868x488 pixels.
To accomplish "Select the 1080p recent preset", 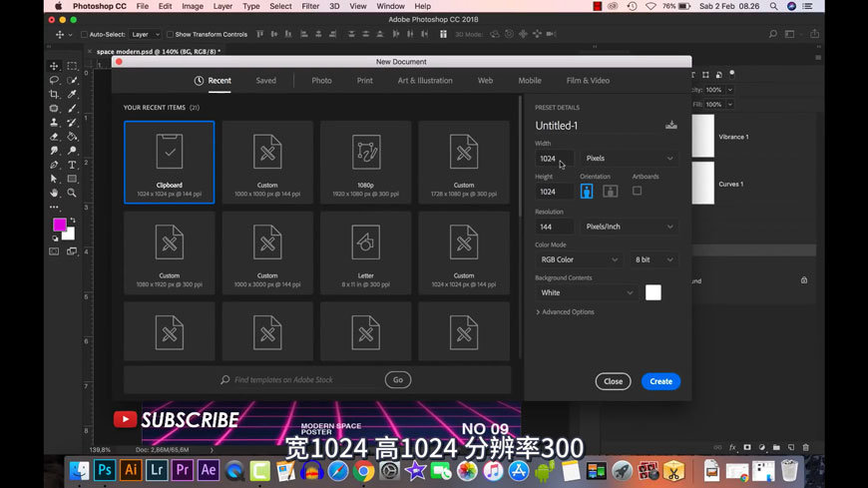I will pyautogui.click(x=366, y=163).
